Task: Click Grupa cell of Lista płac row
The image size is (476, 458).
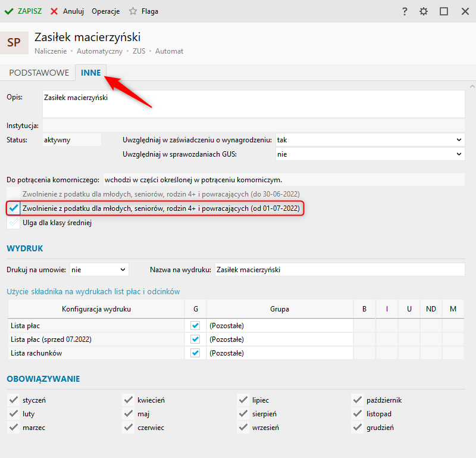Action: click(x=280, y=326)
